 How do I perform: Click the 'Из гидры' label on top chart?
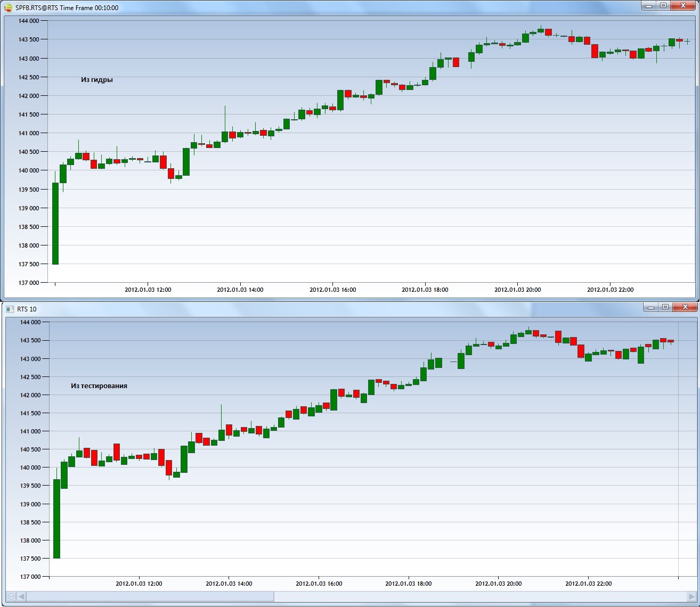[97, 80]
